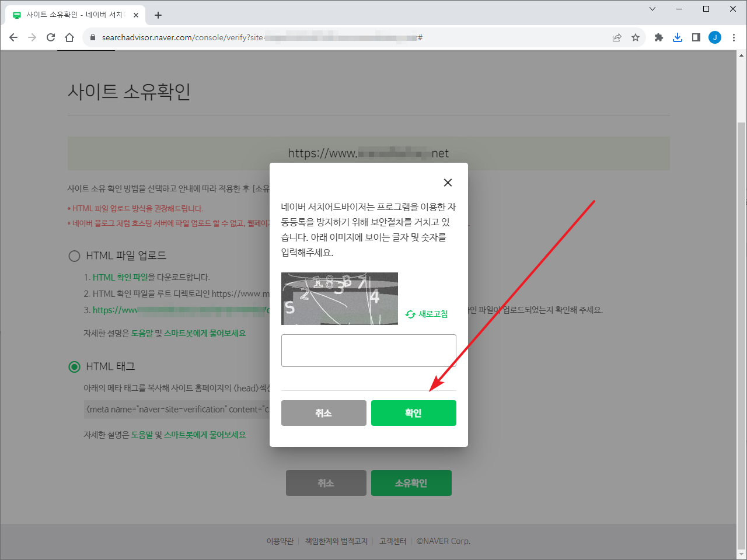Open the 책임한계와 법적고지 footer link

point(337,541)
